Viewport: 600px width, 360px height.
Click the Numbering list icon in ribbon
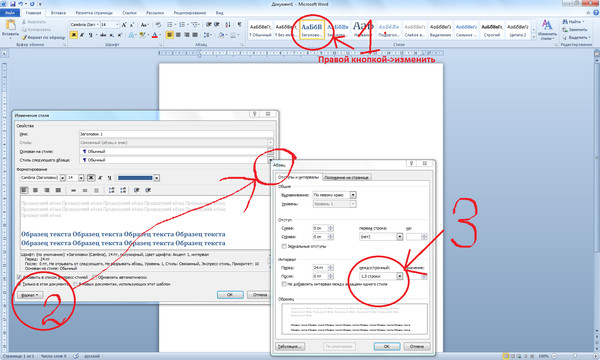(182, 24)
